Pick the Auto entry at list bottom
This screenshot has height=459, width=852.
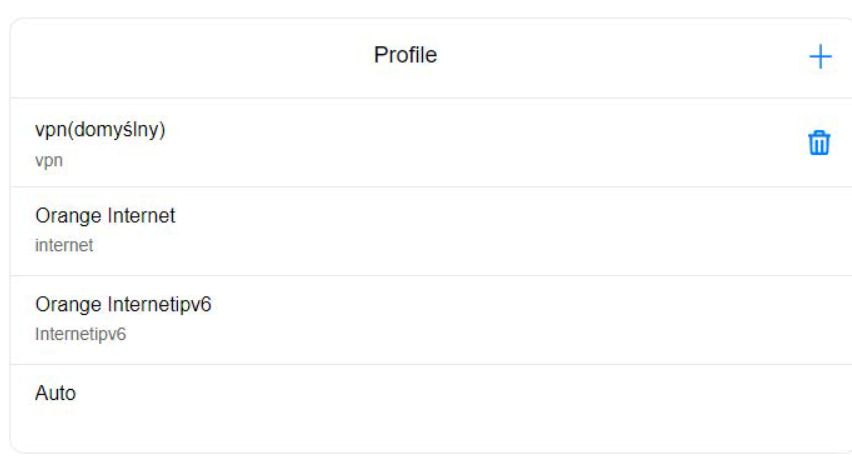click(400, 395)
